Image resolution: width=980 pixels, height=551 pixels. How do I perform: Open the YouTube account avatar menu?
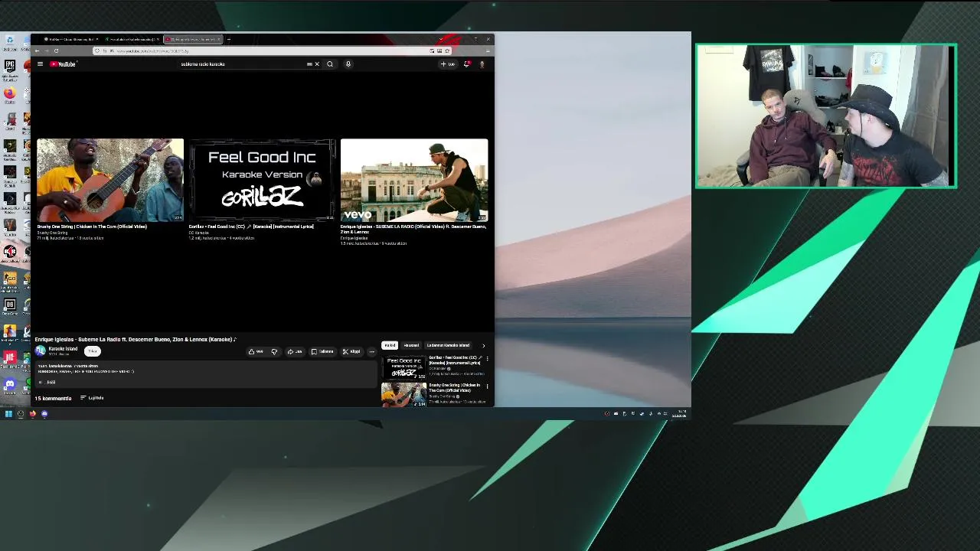pos(482,64)
